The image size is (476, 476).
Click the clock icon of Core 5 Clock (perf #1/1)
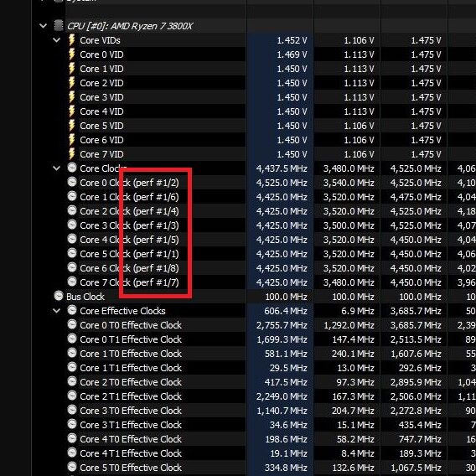(x=72, y=253)
